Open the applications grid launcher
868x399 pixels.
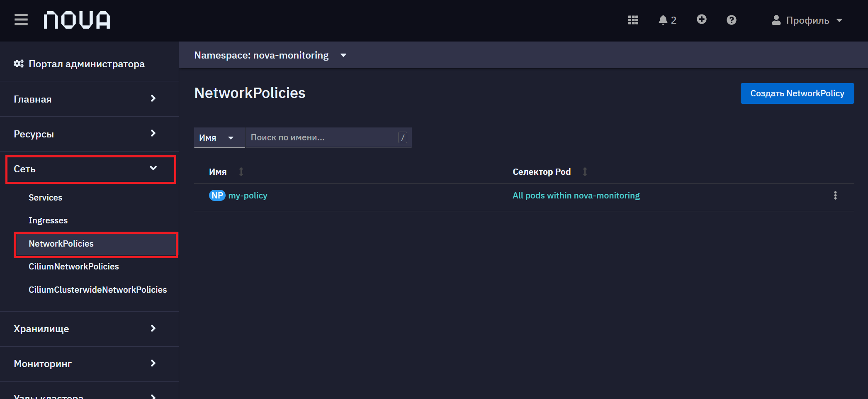click(633, 20)
